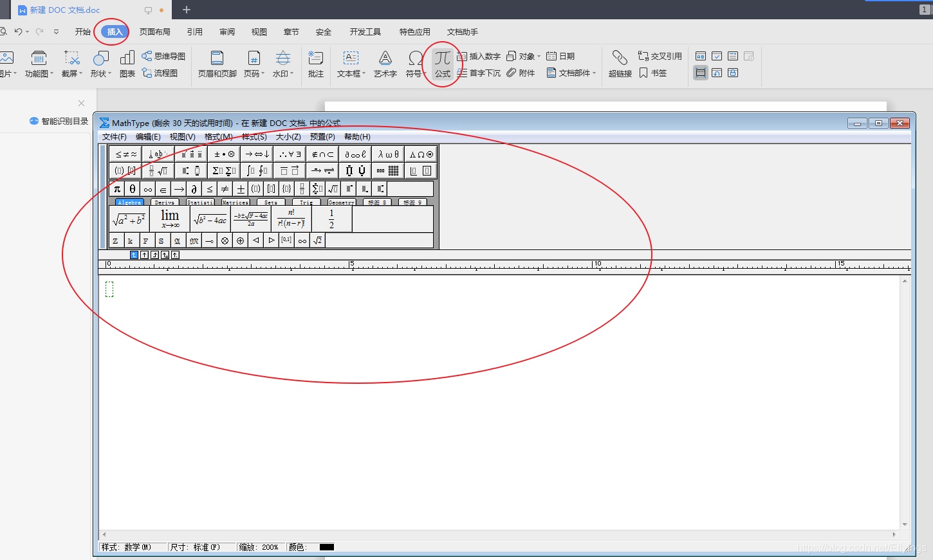Screen dimensions: 933x560
Task: Open MathType arrow symbols palette (→⇔↓)
Action: click(257, 154)
